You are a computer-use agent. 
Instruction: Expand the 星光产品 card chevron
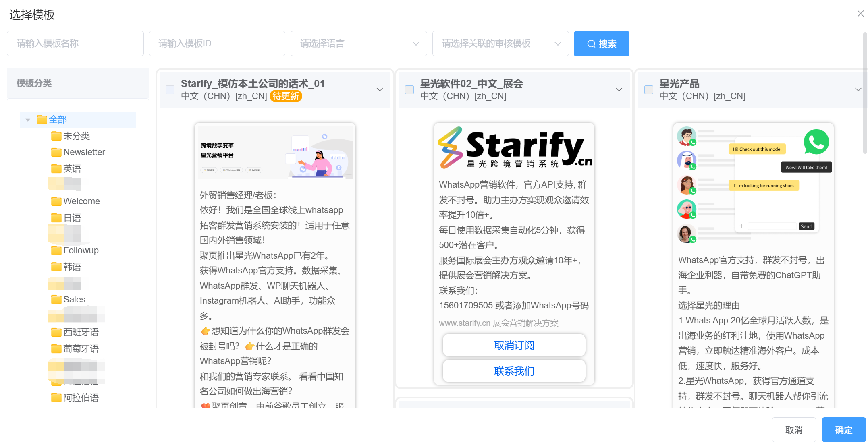tap(858, 89)
